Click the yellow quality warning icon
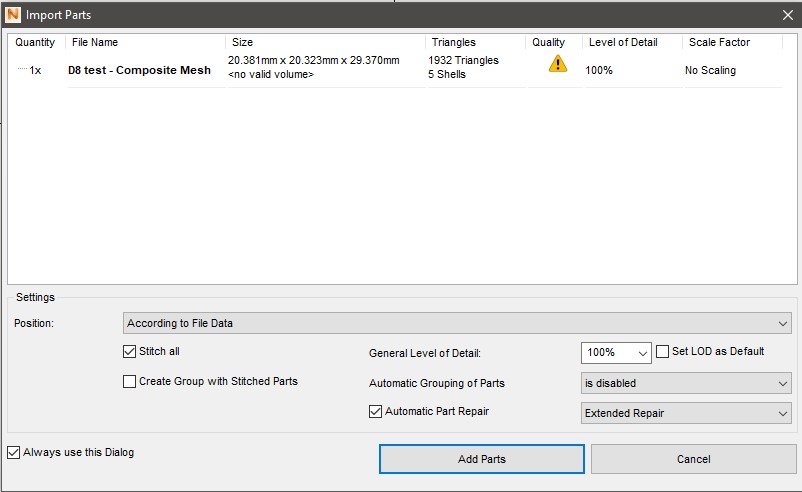 tap(557, 64)
